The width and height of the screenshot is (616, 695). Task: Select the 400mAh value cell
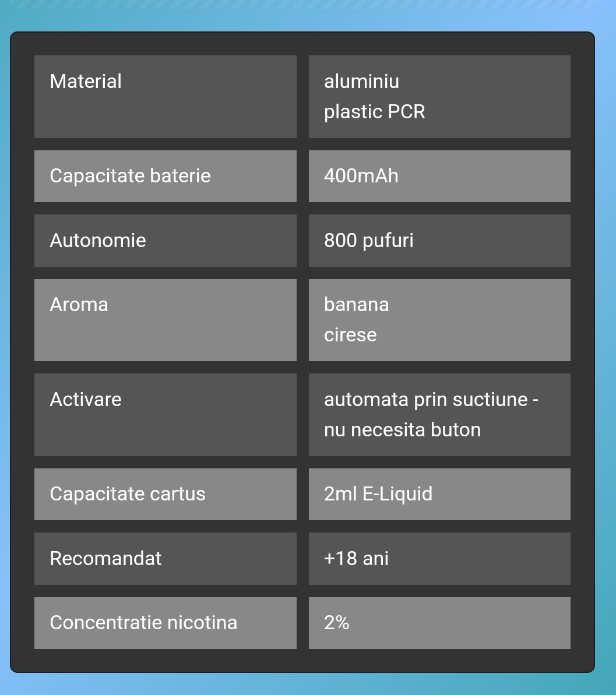pyautogui.click(x=439, y=177)
